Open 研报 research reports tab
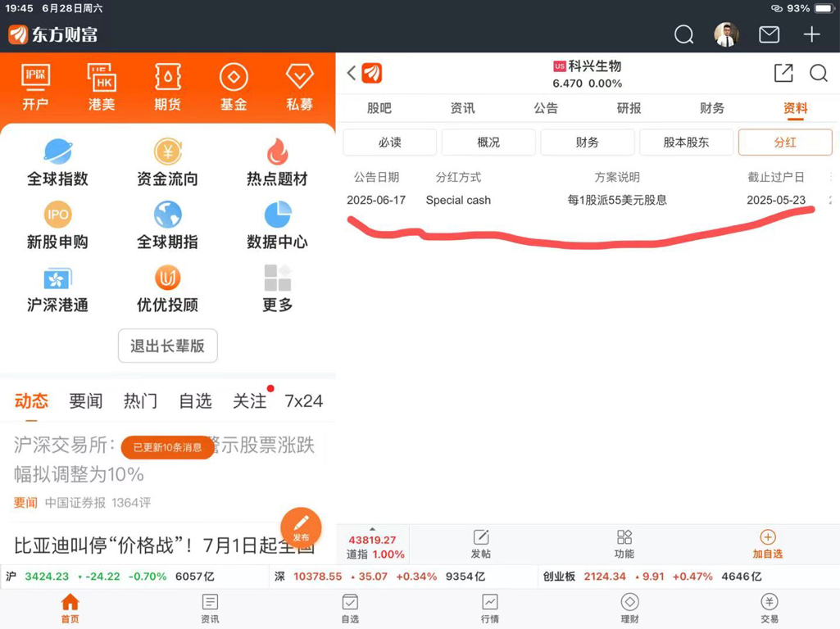The height and width of the screenshot is (629, 840). [629, 108]
